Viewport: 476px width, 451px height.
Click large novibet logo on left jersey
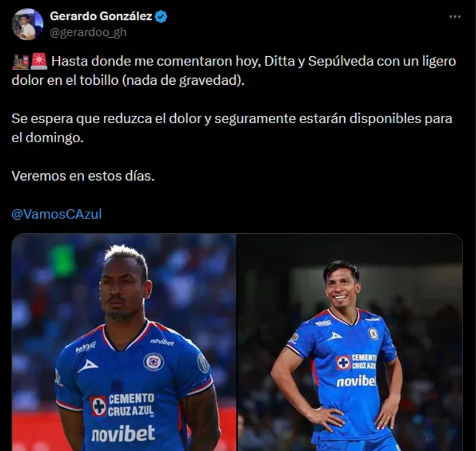[123, 433]
